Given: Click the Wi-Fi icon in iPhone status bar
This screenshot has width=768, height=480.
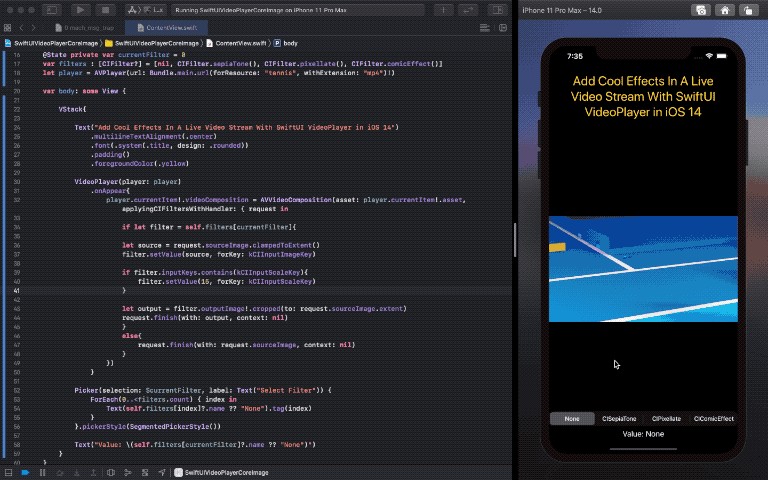Looking at the screenshot, I should (709, 56).
